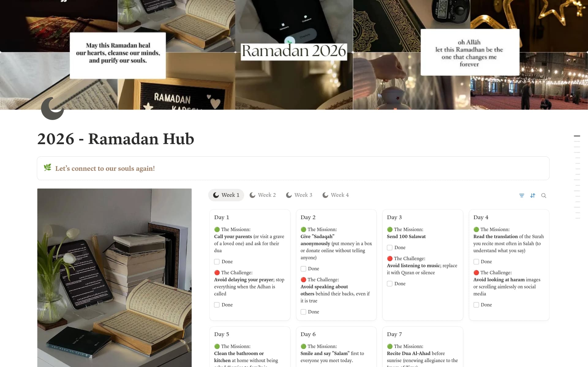
Task: Click the crescent moon page icon
Action: pyautogui.click(x=52, y=108)
